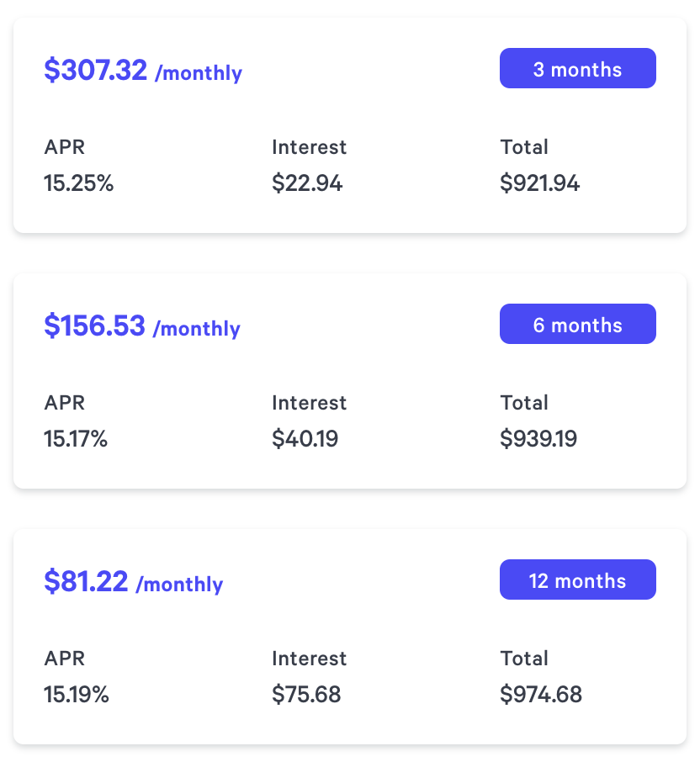Image resolution: width=700 pixels, height=762 pixels.
Task: Select the 15.17% APR value
Action: pos(76,439)
